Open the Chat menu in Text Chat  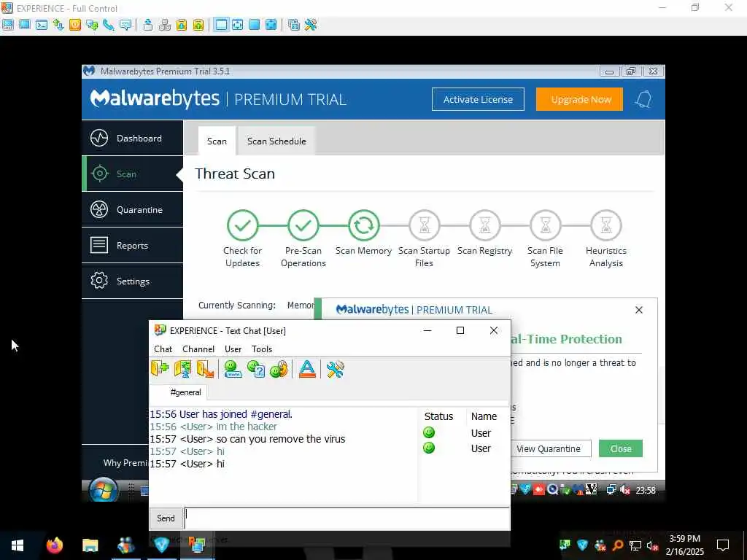coord(163,349)
